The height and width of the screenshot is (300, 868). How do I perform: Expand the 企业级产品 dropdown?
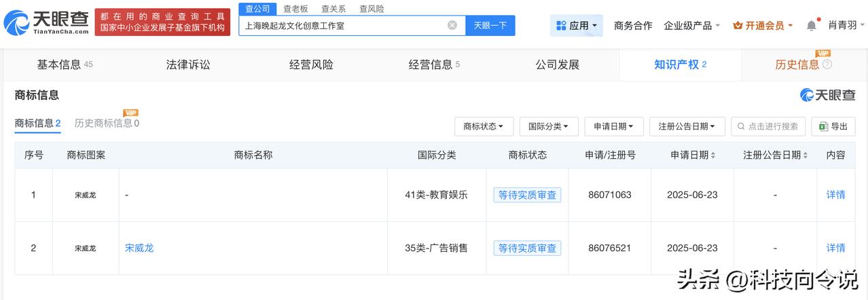[692, 25]
